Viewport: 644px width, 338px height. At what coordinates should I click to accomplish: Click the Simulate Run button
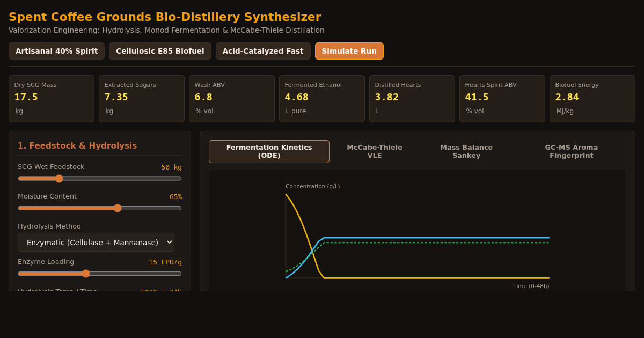pos(349,51)
